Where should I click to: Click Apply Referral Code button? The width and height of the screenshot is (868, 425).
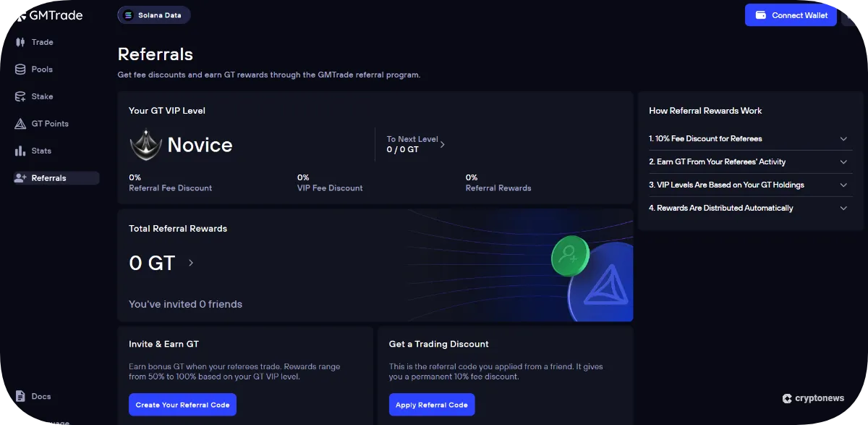(x=432, y=405)
